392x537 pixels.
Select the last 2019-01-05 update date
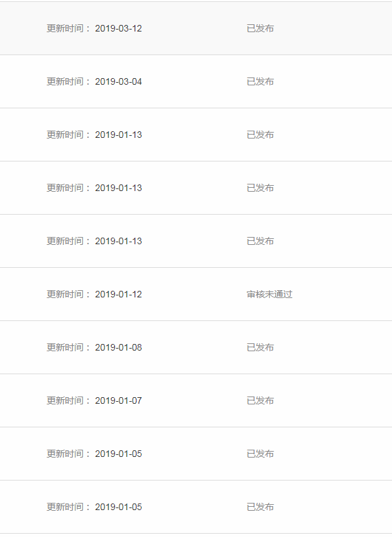pos(118,507)
